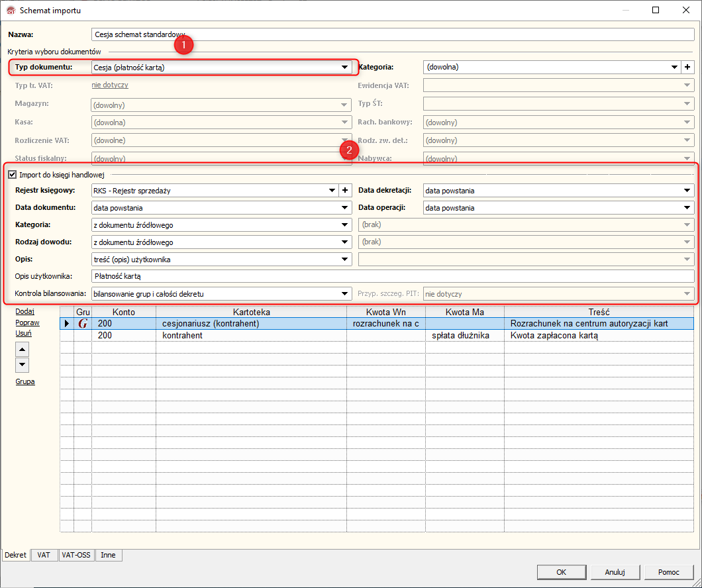The image size is (702, 588).
Task: Open help with Pomoc button
Action: (x=669, y=572)
